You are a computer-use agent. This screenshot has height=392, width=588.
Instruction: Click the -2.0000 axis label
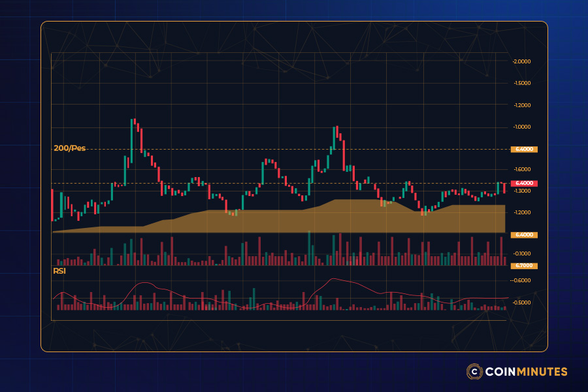coord(521,63)
